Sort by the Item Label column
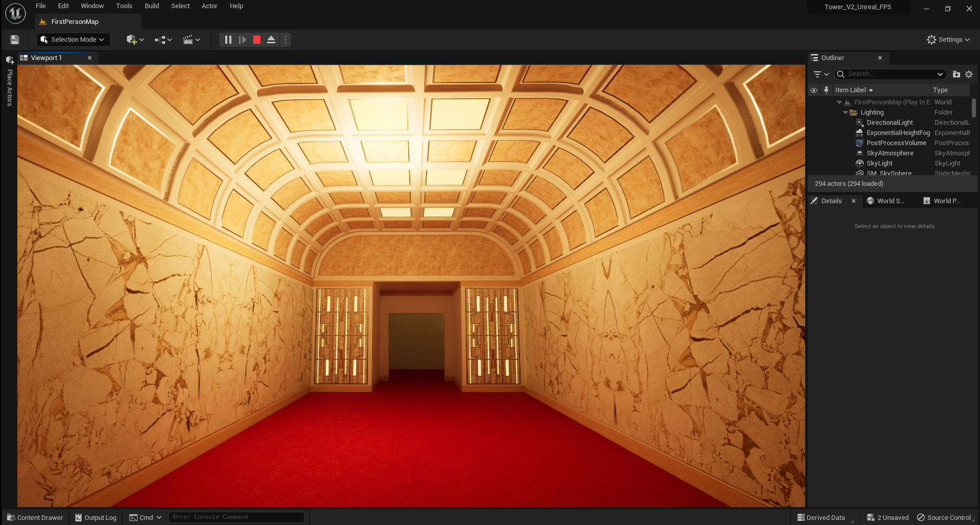The width and height of the screenshot is (980, 525). click(x=882, y=90)
